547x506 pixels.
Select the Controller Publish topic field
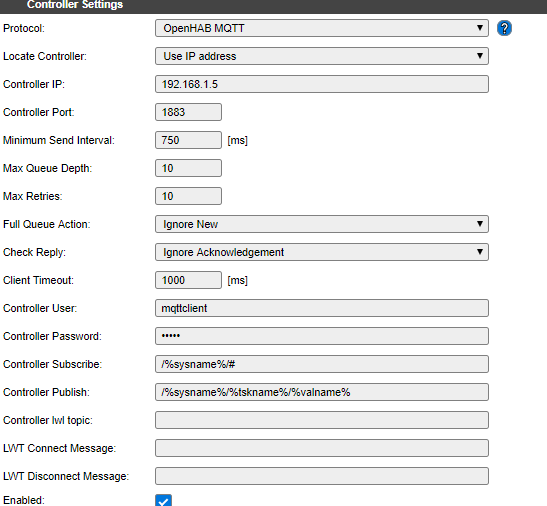[x=322, y=392]
